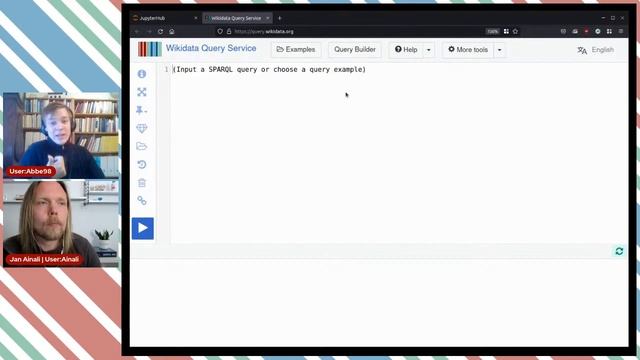This screenshot has height=360, width=640.
Task: Open the query history icon
Action: tap(142, 164)
